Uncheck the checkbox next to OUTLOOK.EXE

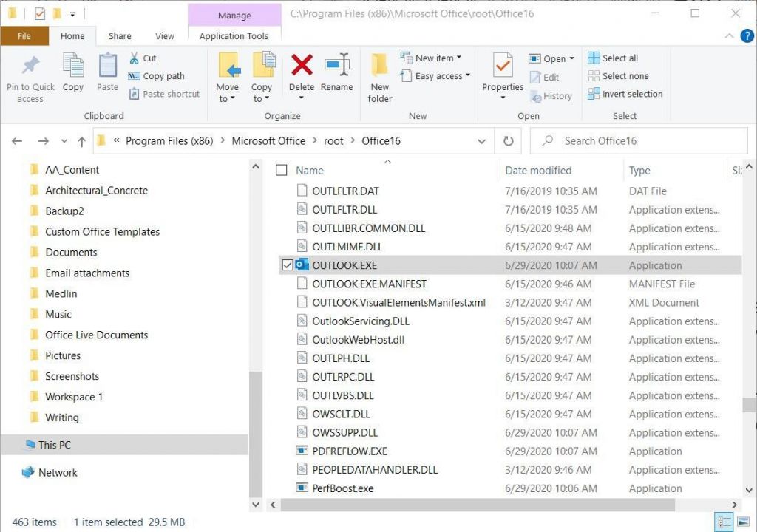[288, 265]
